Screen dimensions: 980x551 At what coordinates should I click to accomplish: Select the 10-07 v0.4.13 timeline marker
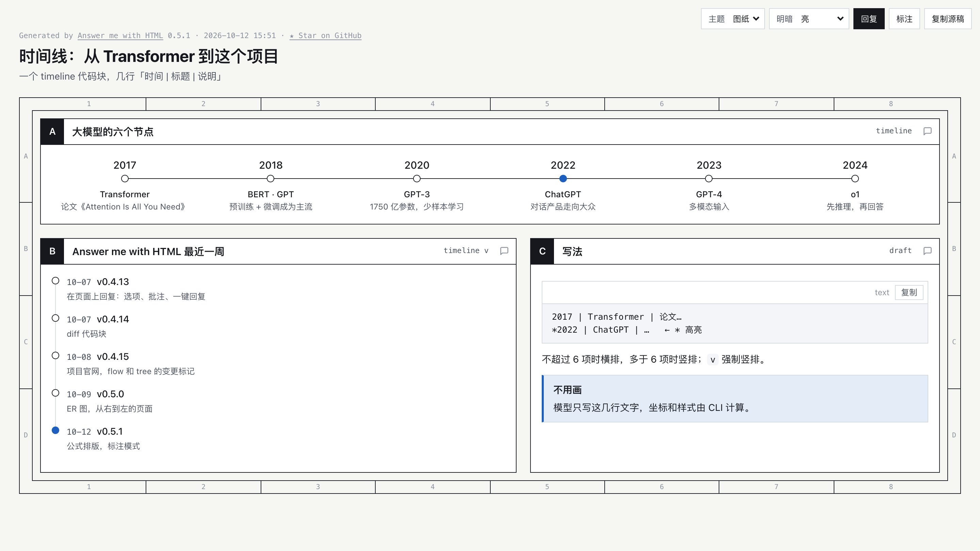(55, 281)
